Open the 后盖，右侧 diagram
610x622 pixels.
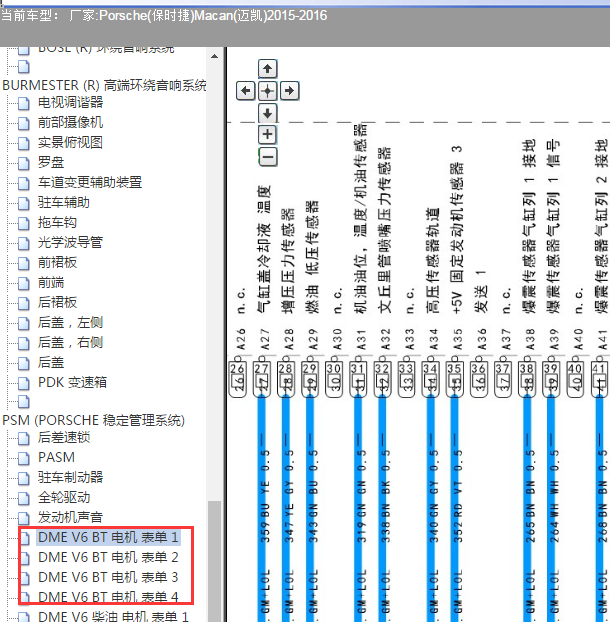coord(70,342)
